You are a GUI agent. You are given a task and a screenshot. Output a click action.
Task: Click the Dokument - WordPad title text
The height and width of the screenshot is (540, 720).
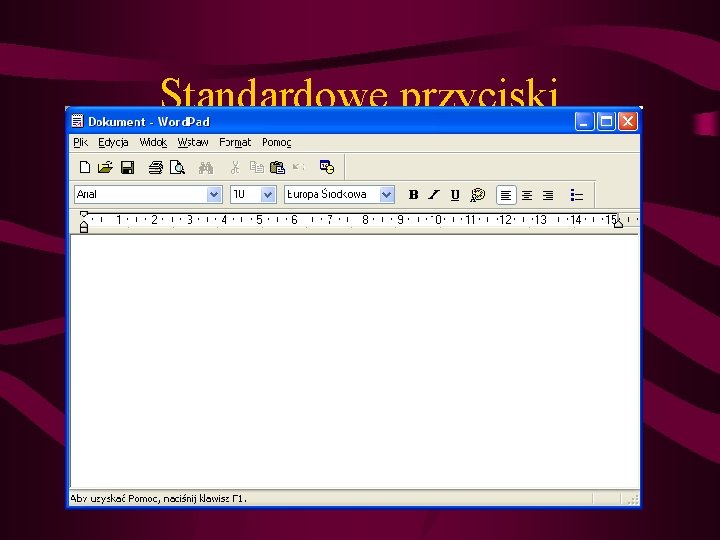[x=149, y=122]
